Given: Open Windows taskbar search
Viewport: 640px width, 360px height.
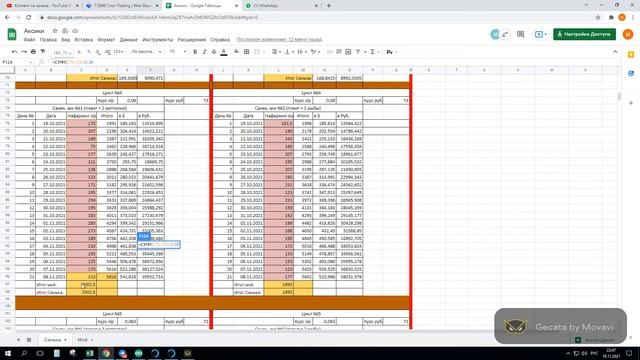Looking at the screenshot, I should [24, 353].
